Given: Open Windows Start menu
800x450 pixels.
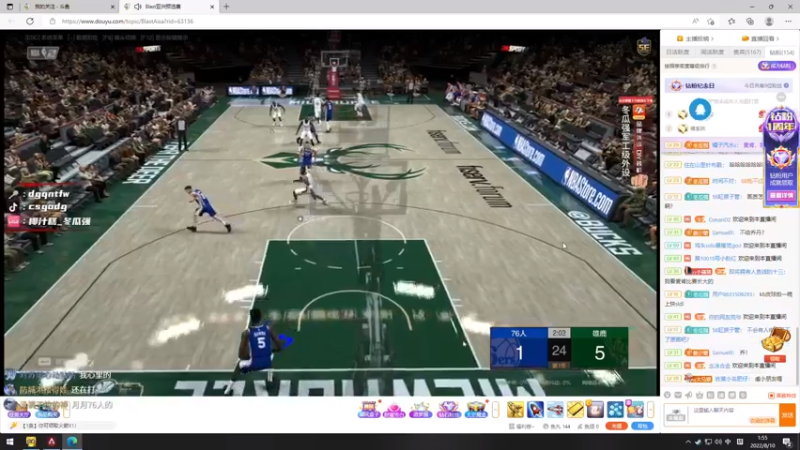Looking at the screenshot, I should point(10,442).
